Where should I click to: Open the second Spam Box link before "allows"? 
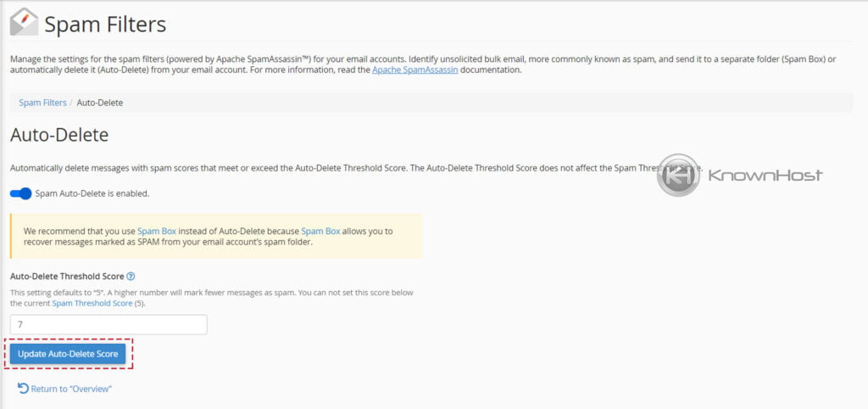[320, 231]
